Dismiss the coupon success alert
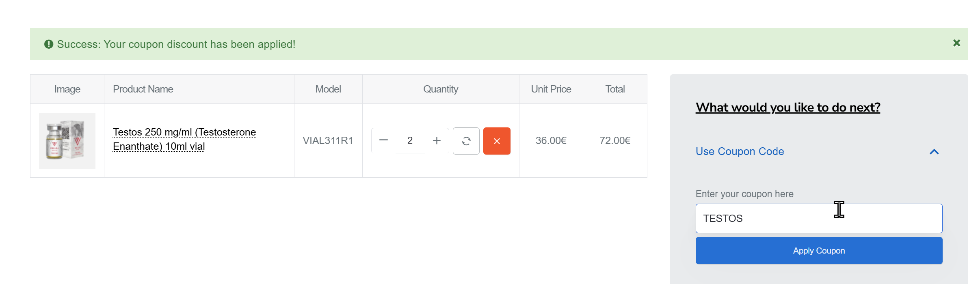 click(956, 43)
